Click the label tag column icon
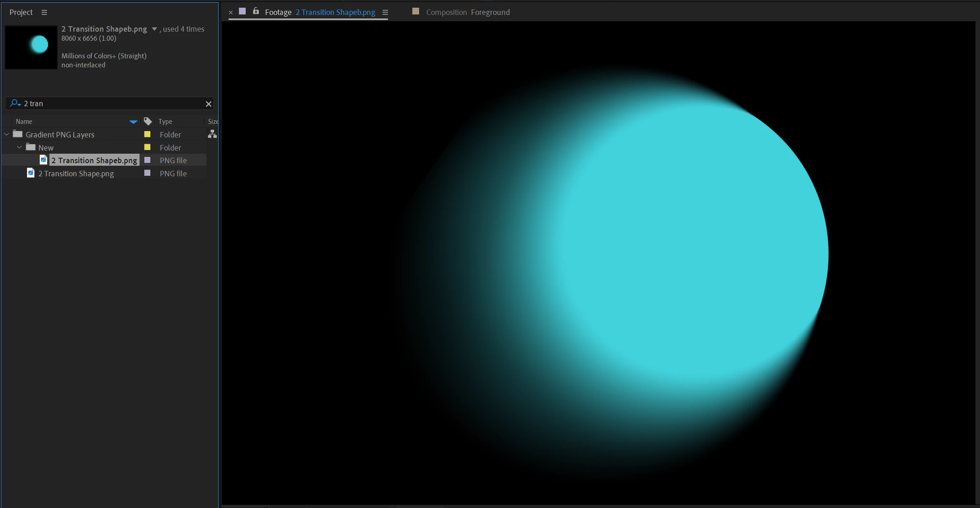Image resolution: width=980 pixels, height=508 pixels. [148, 121]
